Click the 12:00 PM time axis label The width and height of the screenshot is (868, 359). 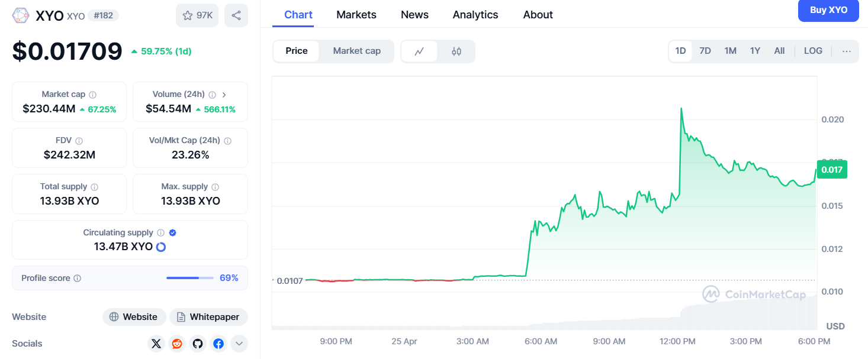click(x=677, y=341)
